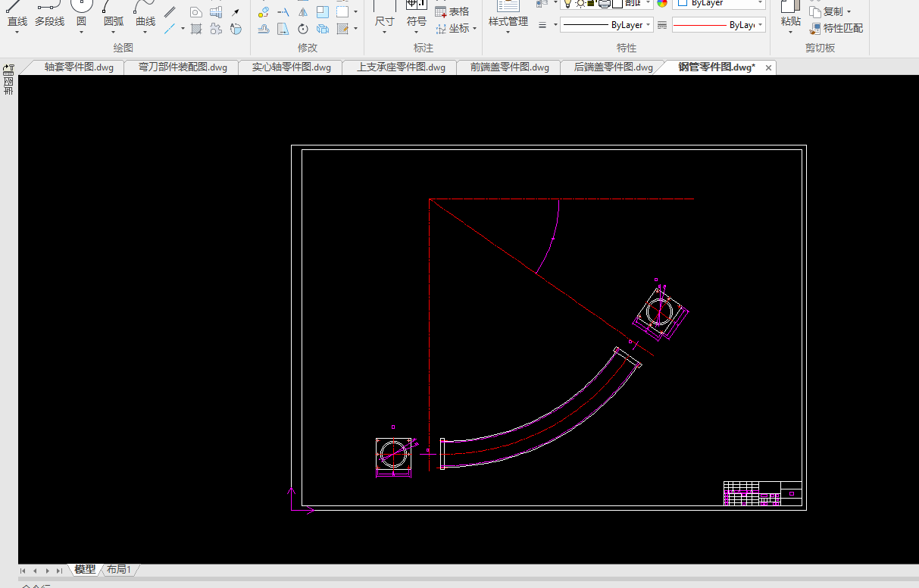Click the 绘图 panel label
Viewport: 919px width, 588px height.
(123, 48)
